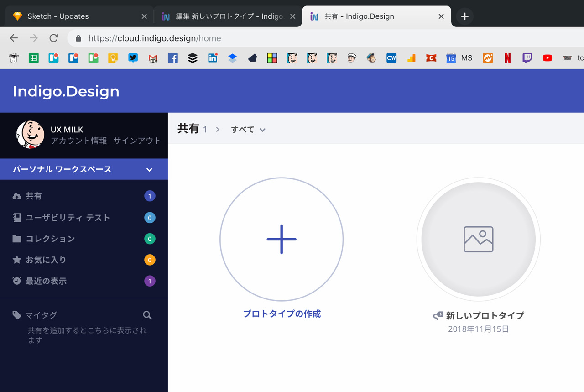Open the Netflix bookmark icon
584x392 pixels.
(507, 58)
